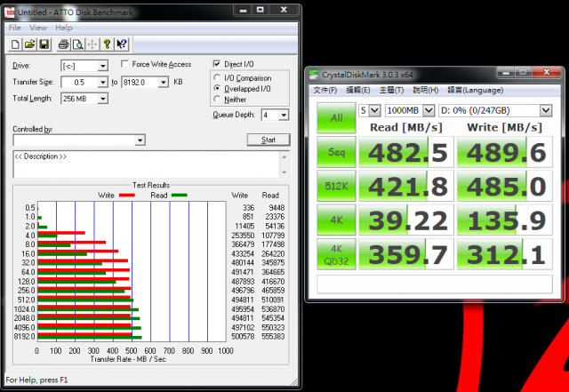Open the Total Length dropdown 256 MB
569x392 pixels.
[103, 99]
